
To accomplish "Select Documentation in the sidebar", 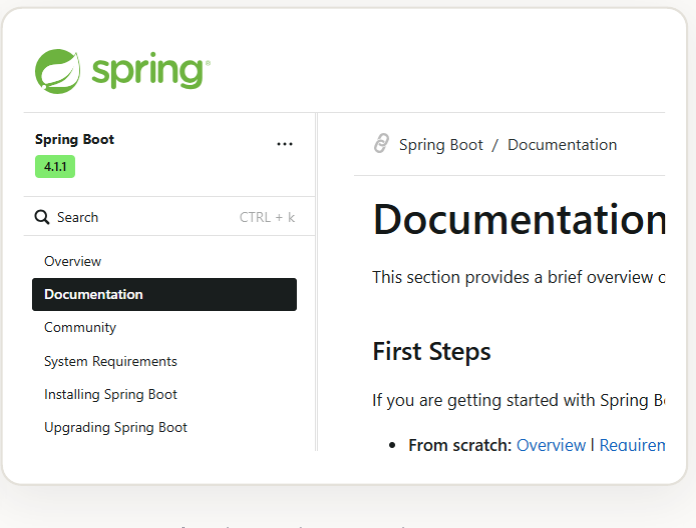I will 164,294.
